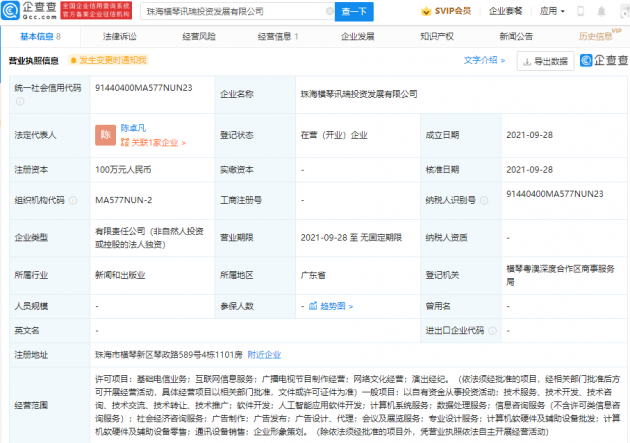Clear the search box with the X icon
The width and height of the screenshot is (630, 443).
tap(329, 11)
